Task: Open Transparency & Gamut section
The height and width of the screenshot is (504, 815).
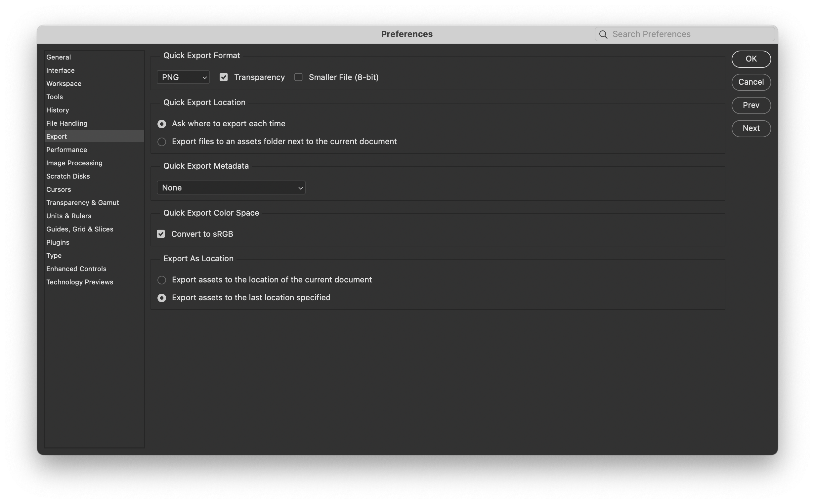Action: click(83, 203)
